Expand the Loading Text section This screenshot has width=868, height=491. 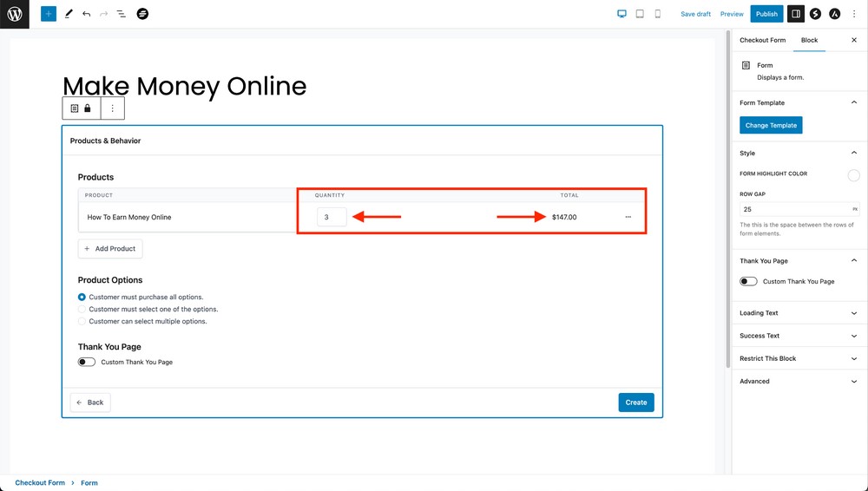800,313
